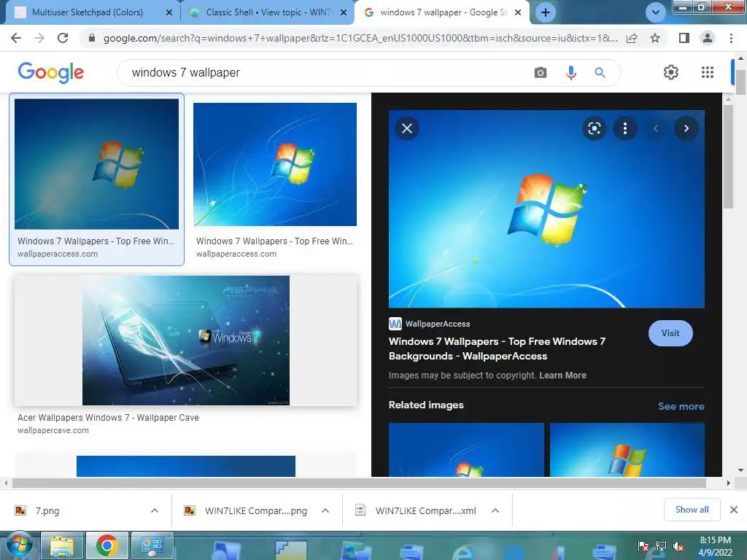Open the Chrome profile avatar
747x560 pixels.
(x=708, y=38)
